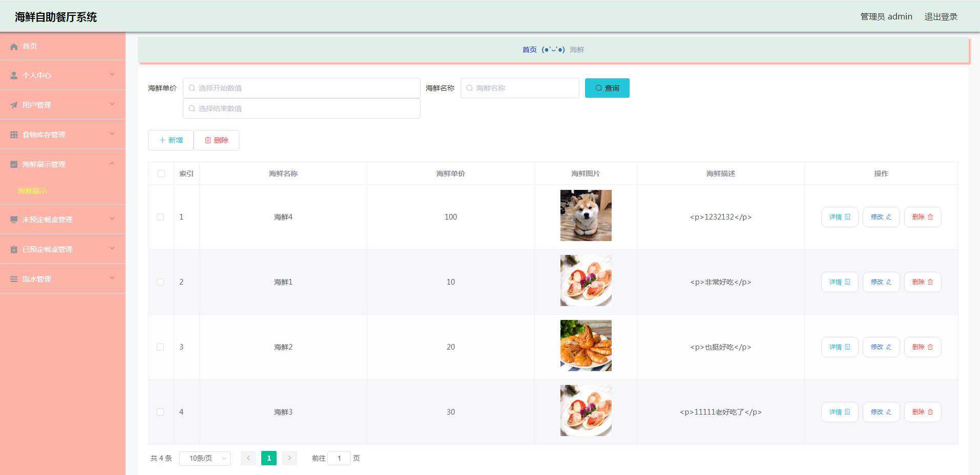
Task: Click the scallop thumbnail in row 海鲜1
Action: pos(586,280)
